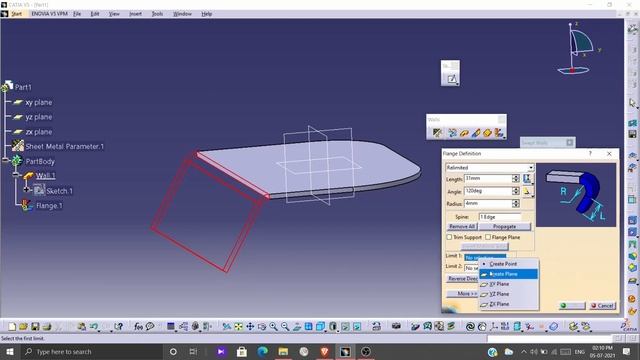640x360 pixels.
Task: Click the Flange icon in Walls toolbar
Action: [498, 133]
